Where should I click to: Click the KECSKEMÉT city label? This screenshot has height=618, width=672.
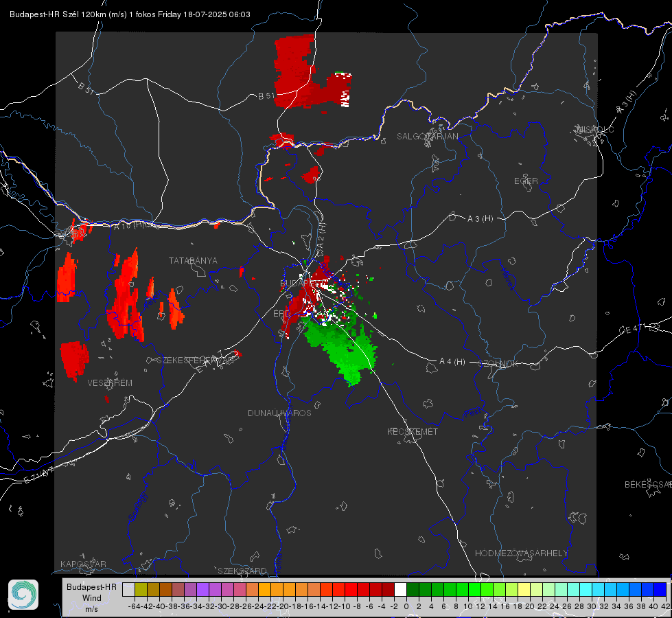tap(413, 432)
